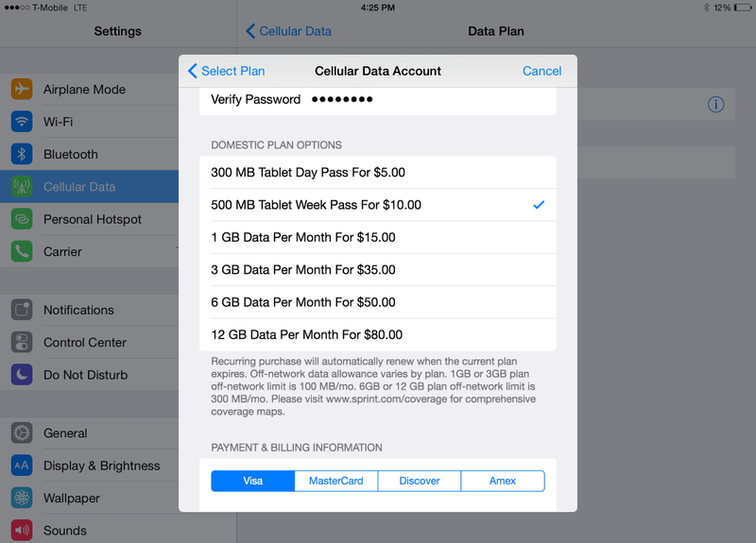Select the Personal Hotspot icon
Image resolution: width=756 pixels, height=543 pixels.
22,219
